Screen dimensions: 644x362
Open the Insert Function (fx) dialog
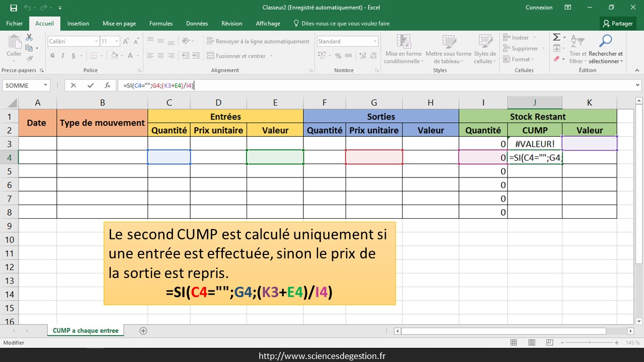[107, 85]
